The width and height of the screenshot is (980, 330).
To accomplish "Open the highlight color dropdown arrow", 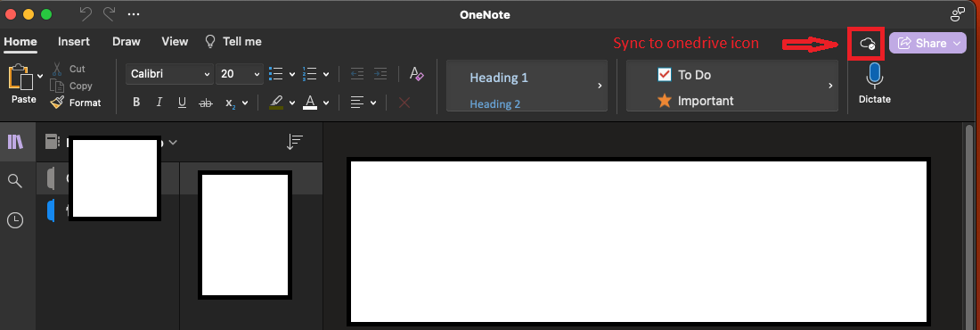I will coord(292,103).
